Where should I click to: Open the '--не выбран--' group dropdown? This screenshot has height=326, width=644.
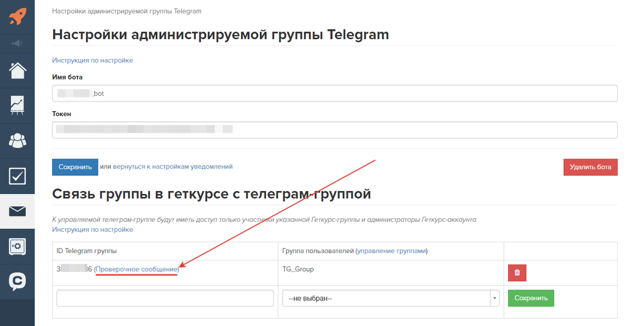tap(390, 298)
